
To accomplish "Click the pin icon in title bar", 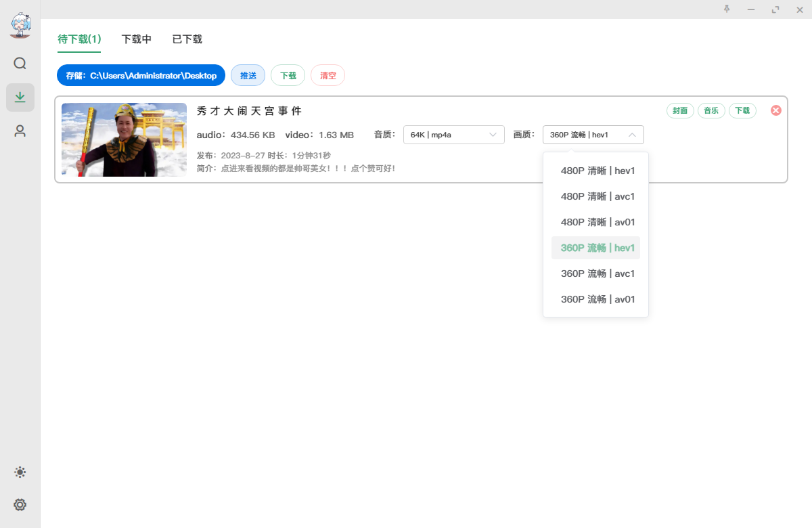I will 726,9.
